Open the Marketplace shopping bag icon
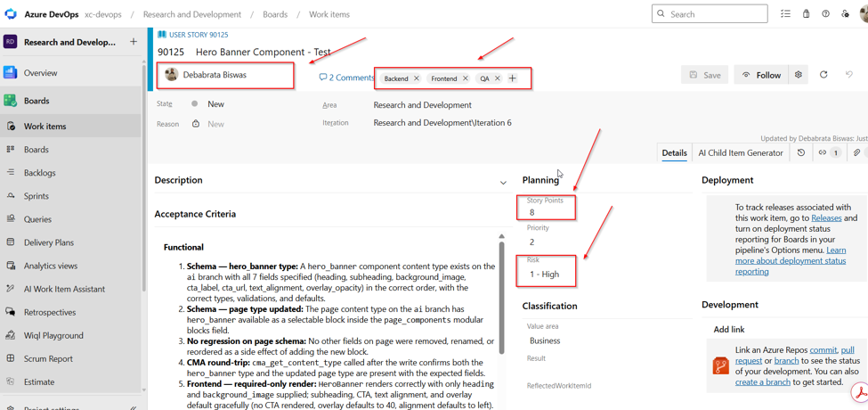This screenshot has width=868, height=410. point(806,14)
